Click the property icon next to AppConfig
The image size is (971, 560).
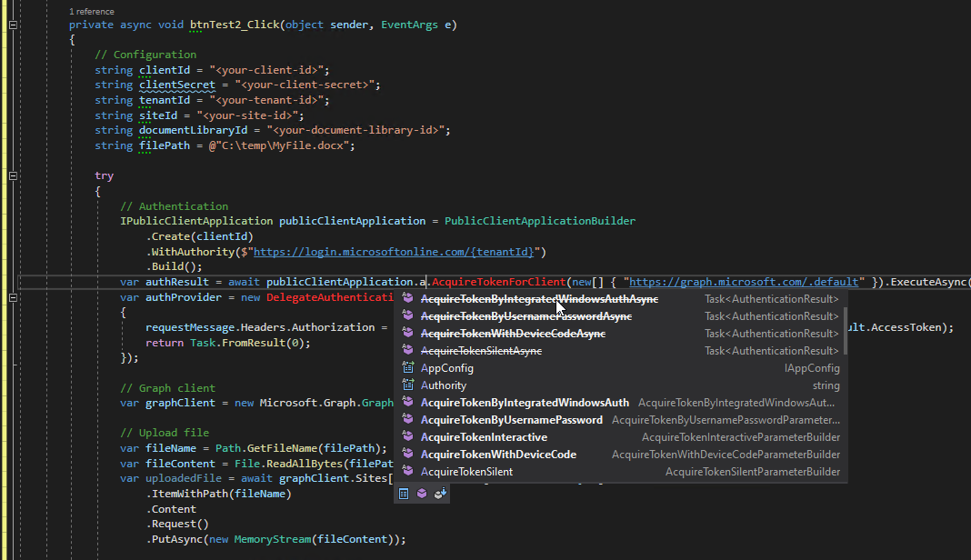point(406,367)
